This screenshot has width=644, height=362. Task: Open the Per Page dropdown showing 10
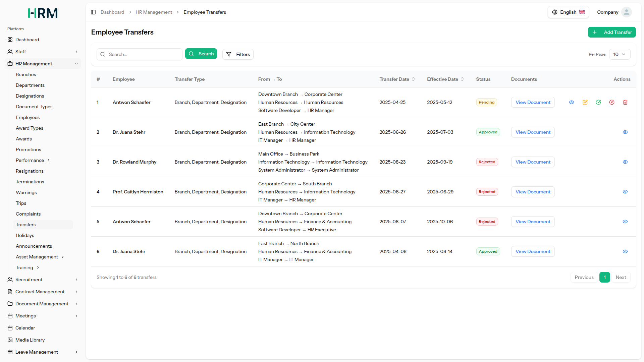(x=619, y=54)
